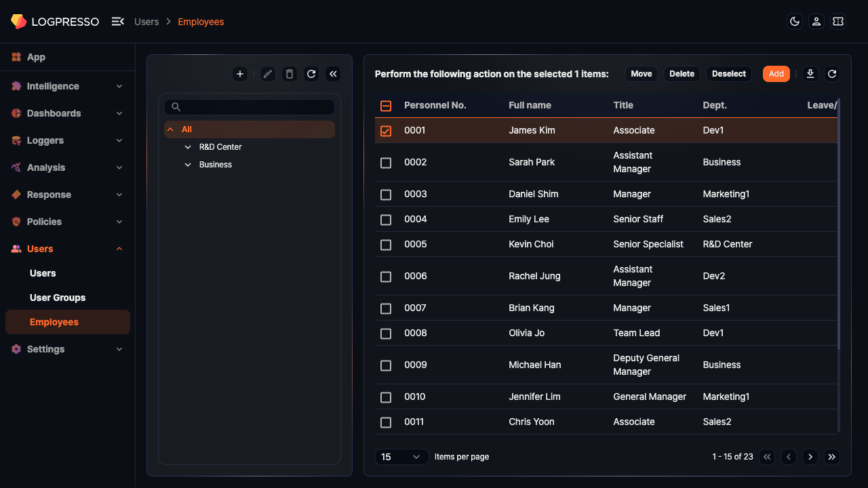The image size is (868, 488).
Task: Click the orange Add button
Action: (776, 74)
